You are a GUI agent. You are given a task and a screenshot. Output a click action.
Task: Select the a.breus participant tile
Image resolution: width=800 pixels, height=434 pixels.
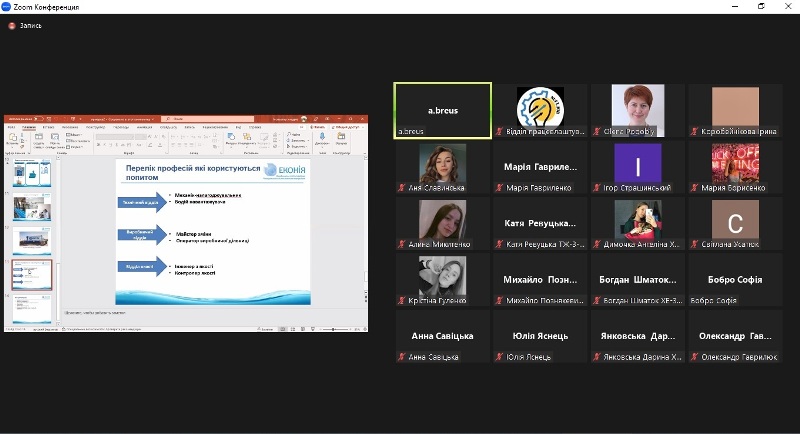[x=442, y=110]
